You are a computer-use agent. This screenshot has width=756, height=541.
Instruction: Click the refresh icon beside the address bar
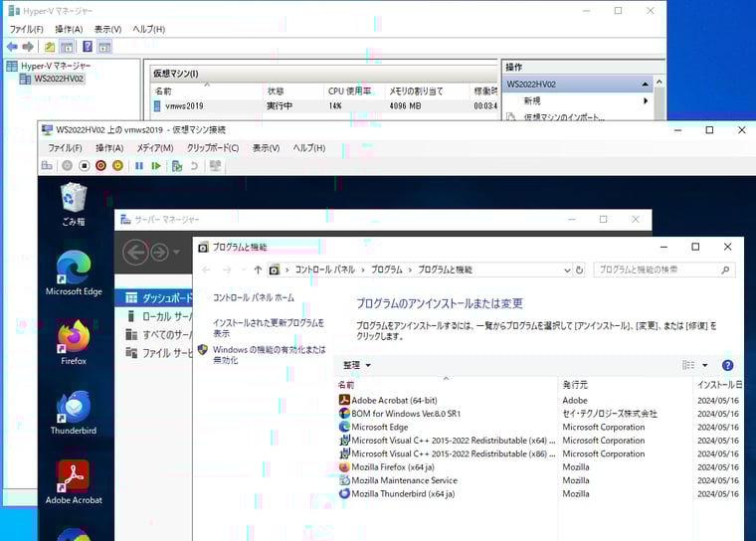tap(580, 270)
